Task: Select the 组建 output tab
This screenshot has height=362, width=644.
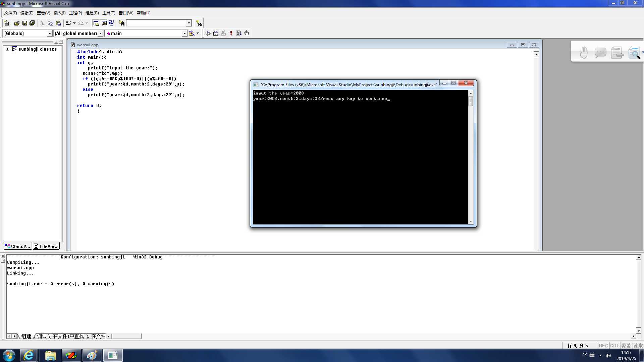Action: (26, 336)
